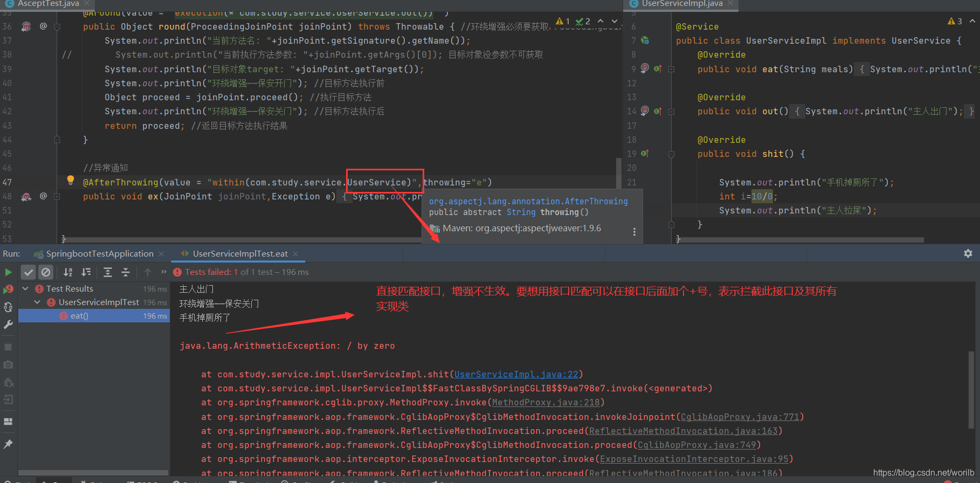980x483 pixels.
Task: Collapse all test nodes
Action: [x=126, y=272]
